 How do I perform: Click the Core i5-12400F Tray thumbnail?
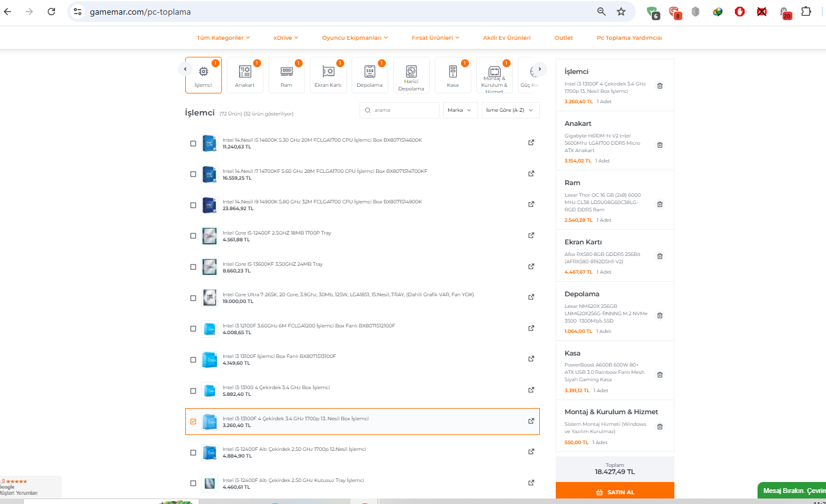(x=210, y=236)
